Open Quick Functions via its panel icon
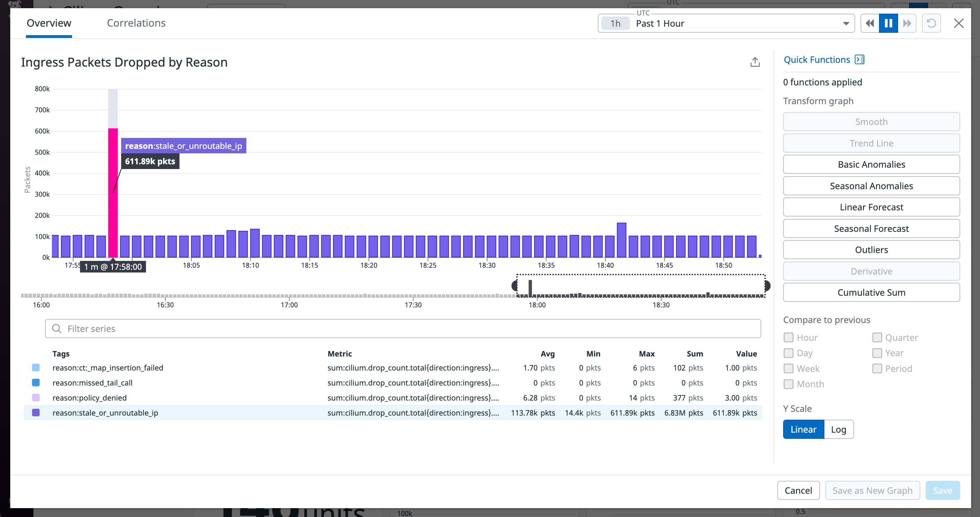The height and width of the screenshot is (517, 980). (860, 59)
